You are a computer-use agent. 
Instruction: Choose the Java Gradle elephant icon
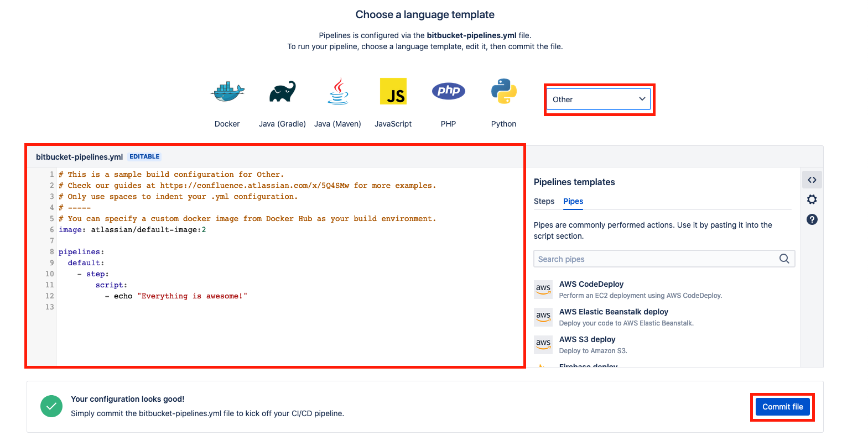point(283,92)
